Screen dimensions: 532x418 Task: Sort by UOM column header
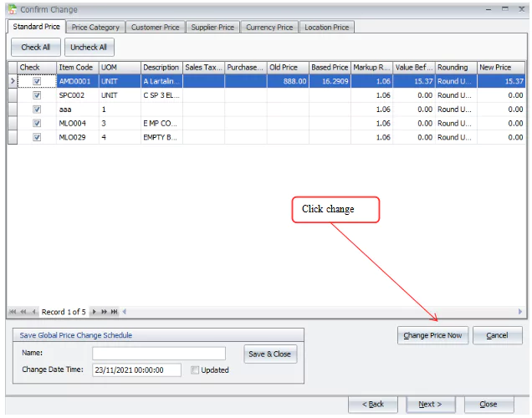[120, 68]
